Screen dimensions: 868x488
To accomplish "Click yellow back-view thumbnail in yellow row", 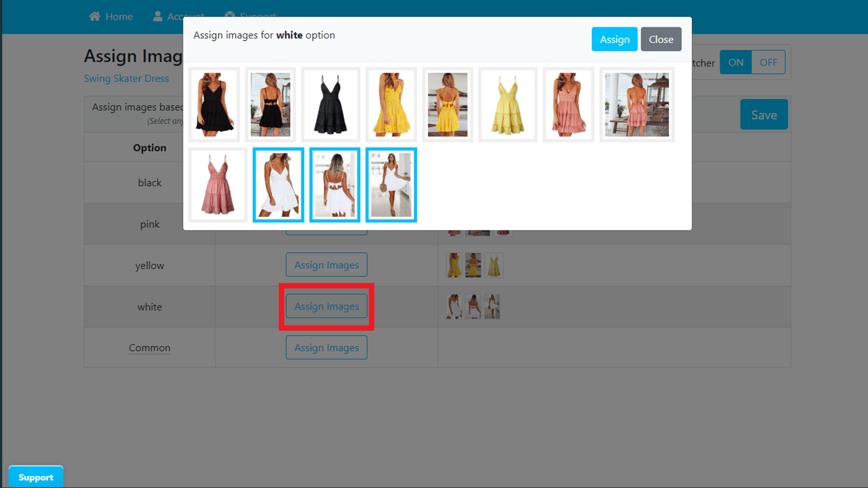I will click(473, 265).
